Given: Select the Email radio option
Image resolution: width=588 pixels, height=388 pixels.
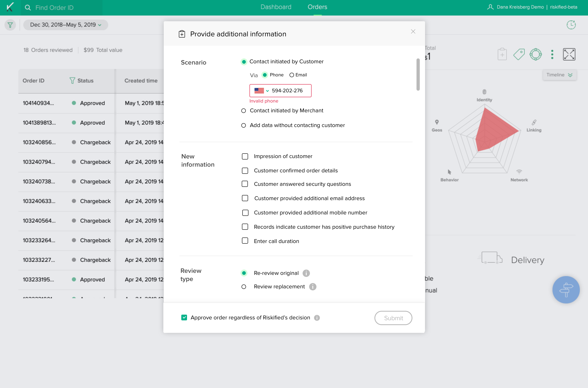Looking at the screenshot, I should pos(292,75).
